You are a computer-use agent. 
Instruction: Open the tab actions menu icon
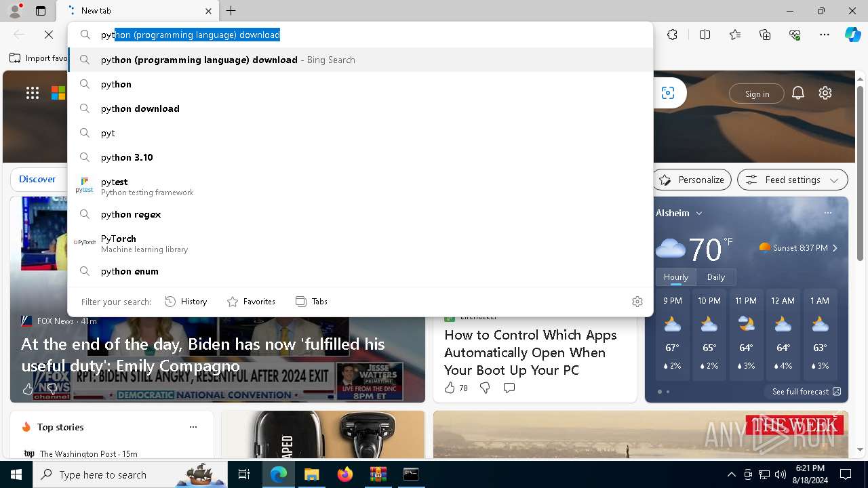coord(41,11)
